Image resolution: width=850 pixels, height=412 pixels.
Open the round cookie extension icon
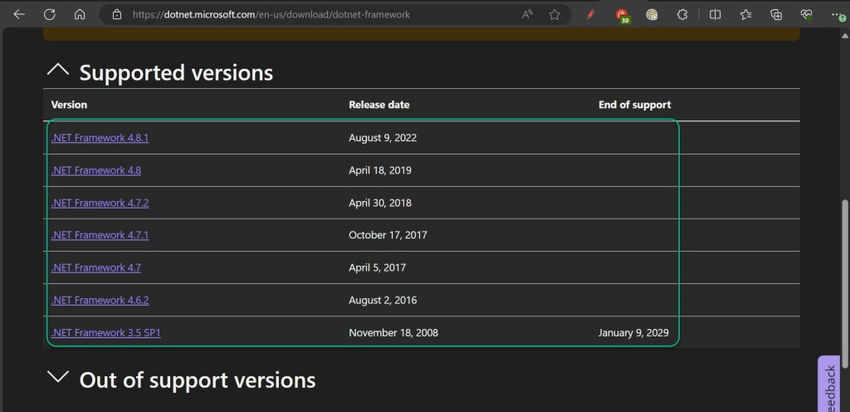coord(652,15)
